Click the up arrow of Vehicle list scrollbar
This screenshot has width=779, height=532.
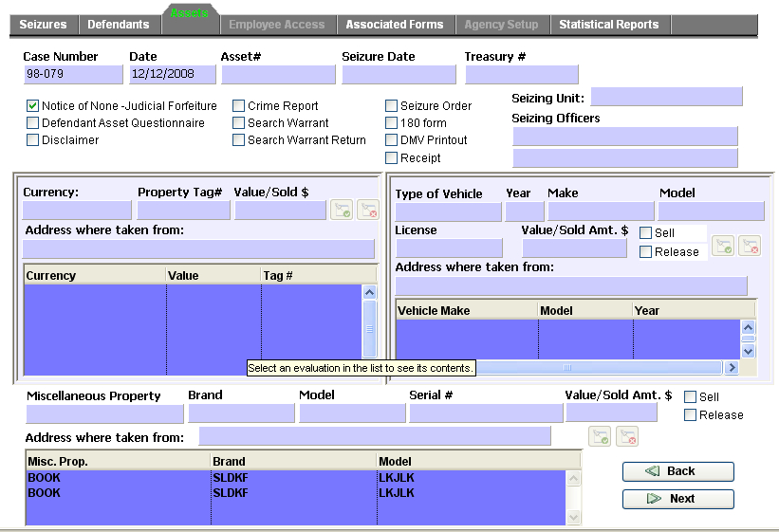pos(749,327)
